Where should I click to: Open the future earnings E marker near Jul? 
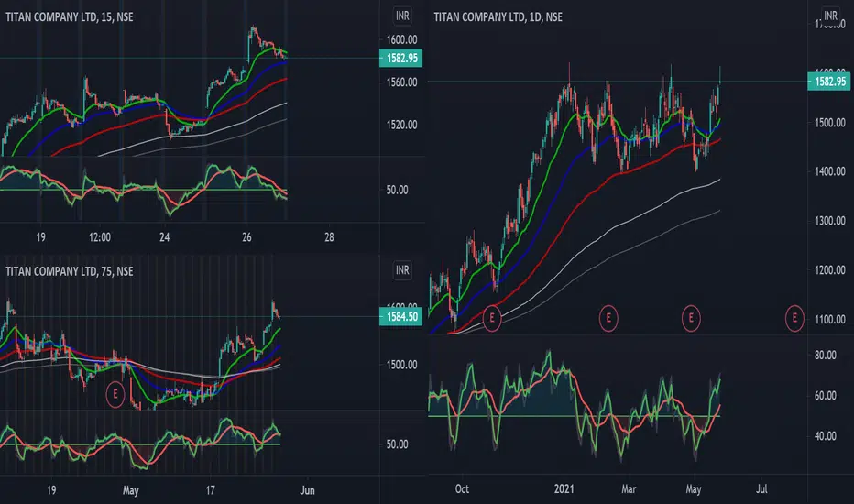coord(794,318)
